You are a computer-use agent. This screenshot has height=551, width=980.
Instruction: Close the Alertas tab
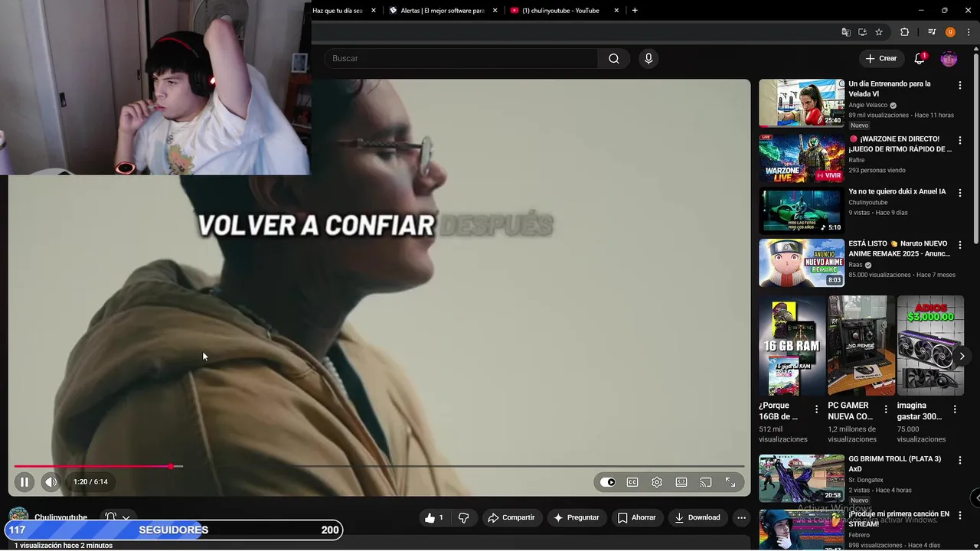point(495,11)
